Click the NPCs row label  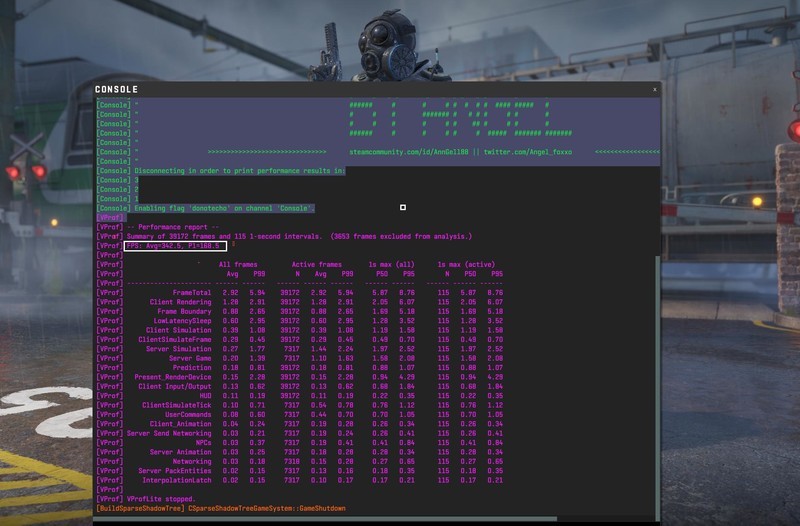tap(204, 442)
